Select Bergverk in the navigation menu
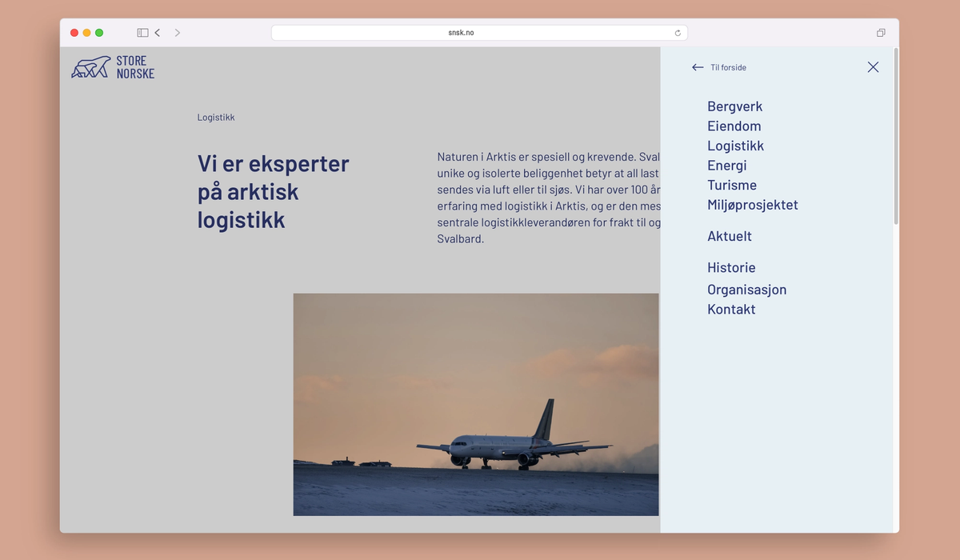Viewport: 960px width, 560px height. 734,106
